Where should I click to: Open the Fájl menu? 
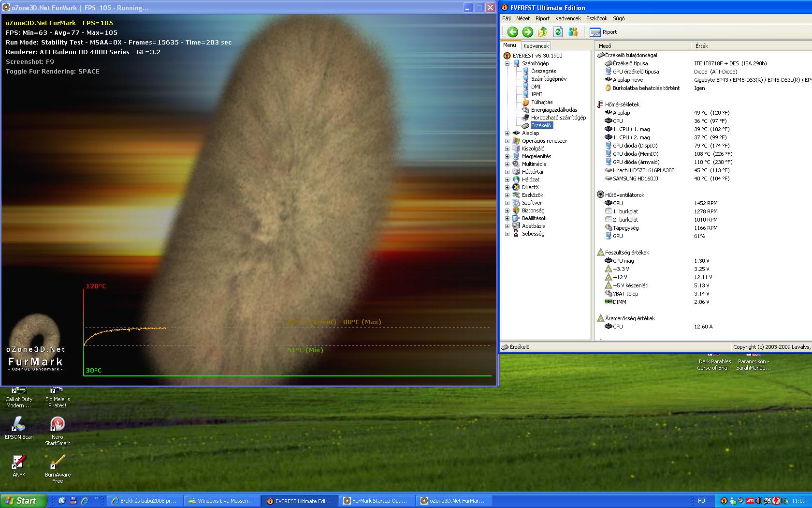[507, 18]
